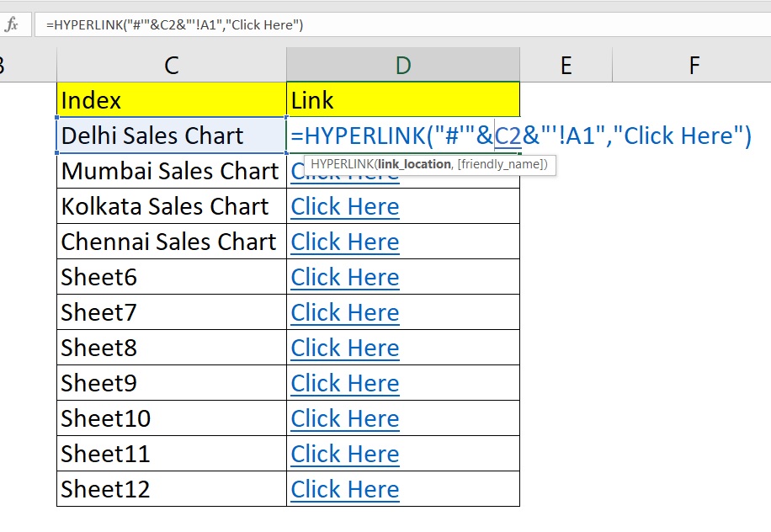Follow the Sheet7 Click Here hyperlink
771x532 pixels.
[345, 312]
